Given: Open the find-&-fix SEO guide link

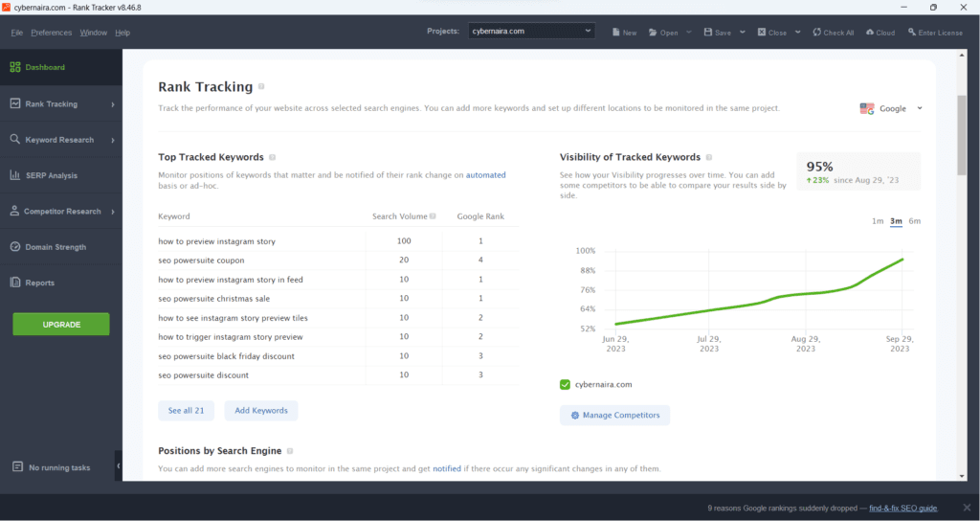Looking at the screenshot, I should [903, 509].
